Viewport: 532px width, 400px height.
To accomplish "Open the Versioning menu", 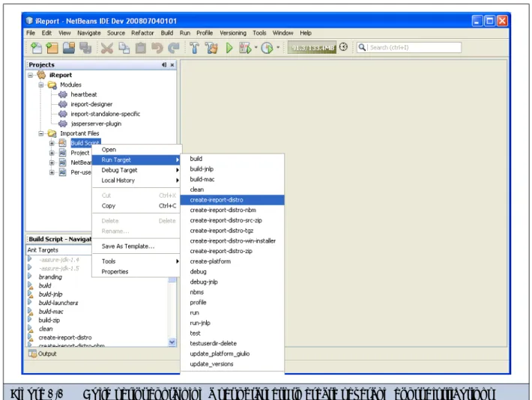I will [x=233, y=33].
